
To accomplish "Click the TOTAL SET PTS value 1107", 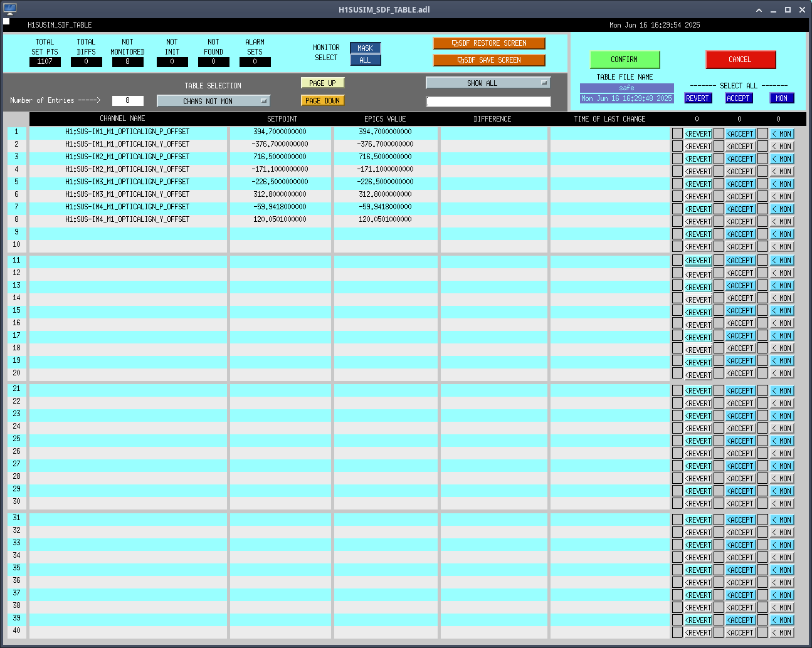I will tap(45, 62).
